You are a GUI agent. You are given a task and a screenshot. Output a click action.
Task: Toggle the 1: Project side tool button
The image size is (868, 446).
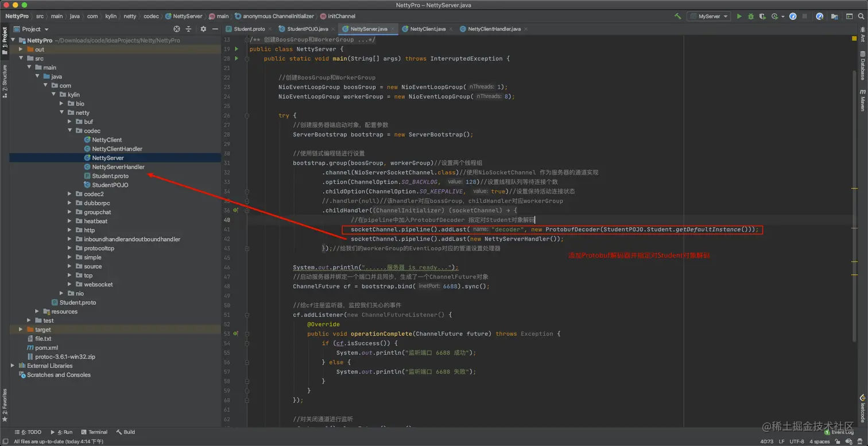coord(5,41)
